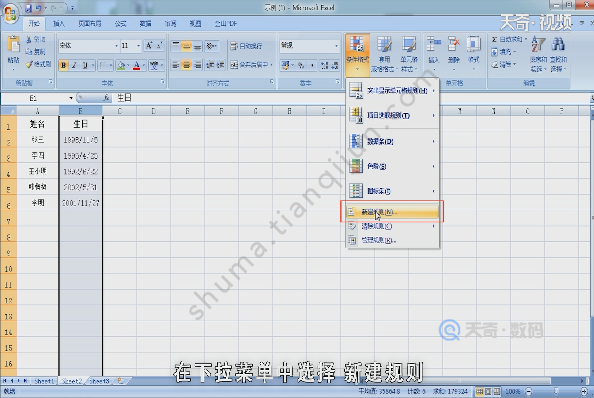Viewport: 594px width, 398px height.
Task: Expand the Font dialog launcher
Action: 163,82
